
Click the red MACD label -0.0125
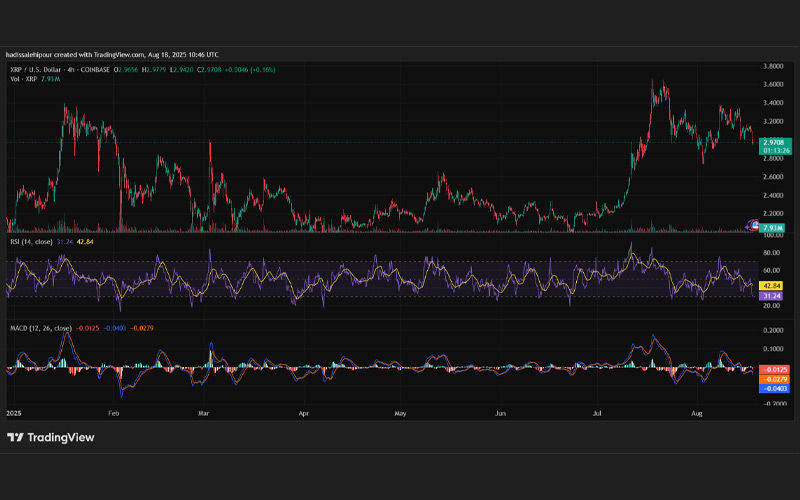pyautogui.click(x=774, y=369)
